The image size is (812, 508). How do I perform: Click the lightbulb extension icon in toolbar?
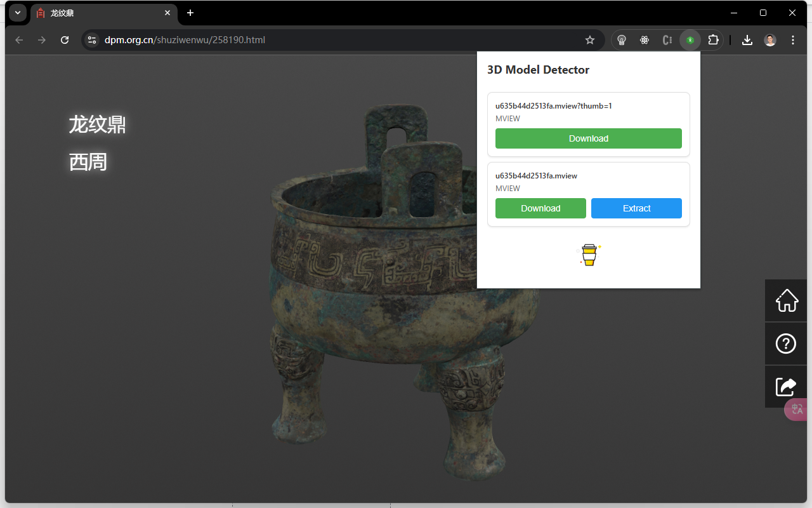click(622, 39)
